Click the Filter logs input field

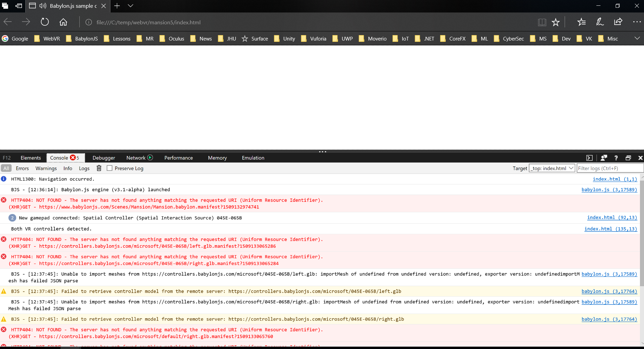610,168
